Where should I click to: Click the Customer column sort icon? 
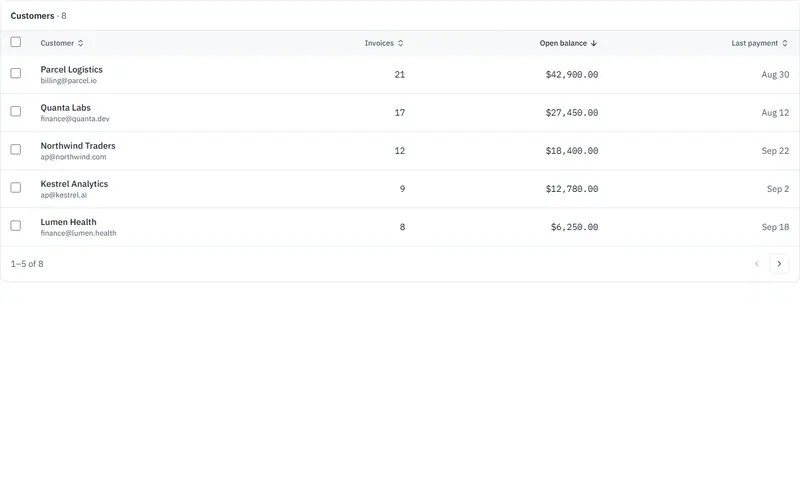point(81,43)
